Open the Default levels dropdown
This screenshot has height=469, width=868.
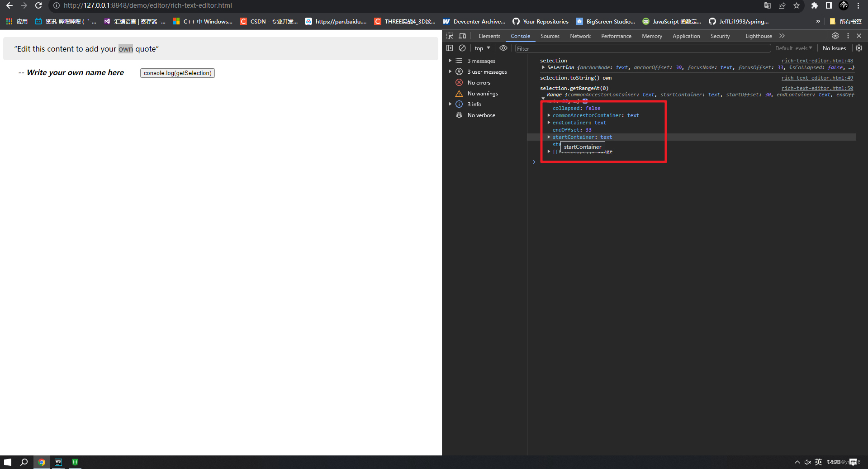pos(794,48)
